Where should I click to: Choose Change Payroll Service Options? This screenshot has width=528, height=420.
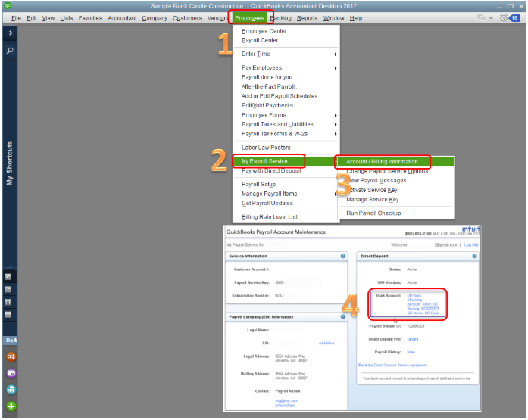(x=387, y=171)
